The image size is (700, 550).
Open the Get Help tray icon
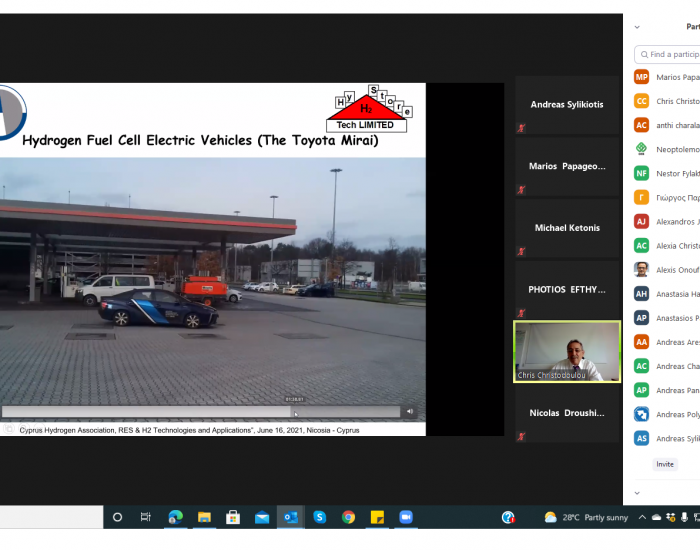tap(508, 517)
